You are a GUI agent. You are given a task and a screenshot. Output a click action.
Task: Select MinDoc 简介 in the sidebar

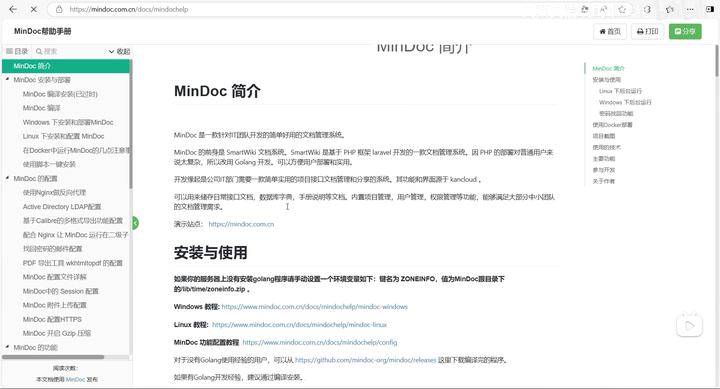(x=66, y=66)
